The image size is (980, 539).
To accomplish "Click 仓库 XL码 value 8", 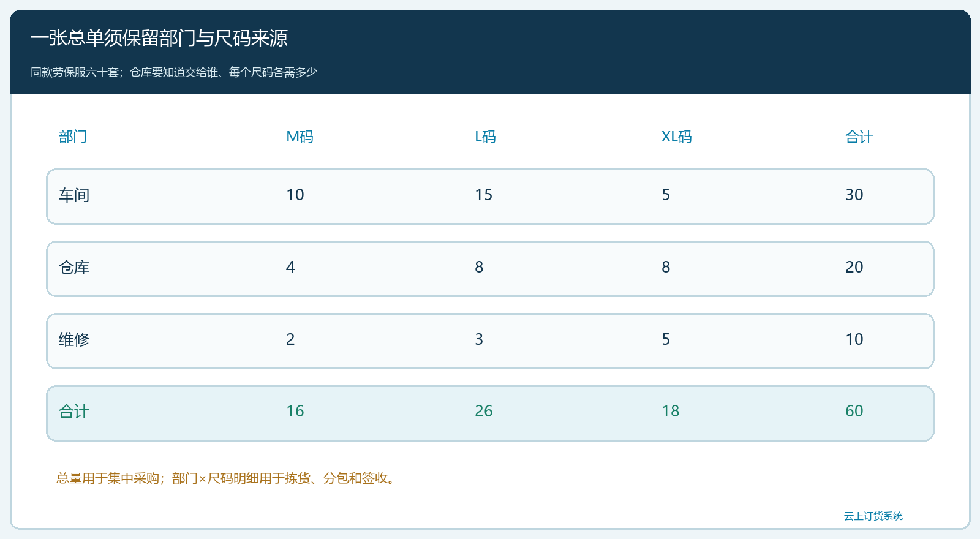I will coord(666,267).
